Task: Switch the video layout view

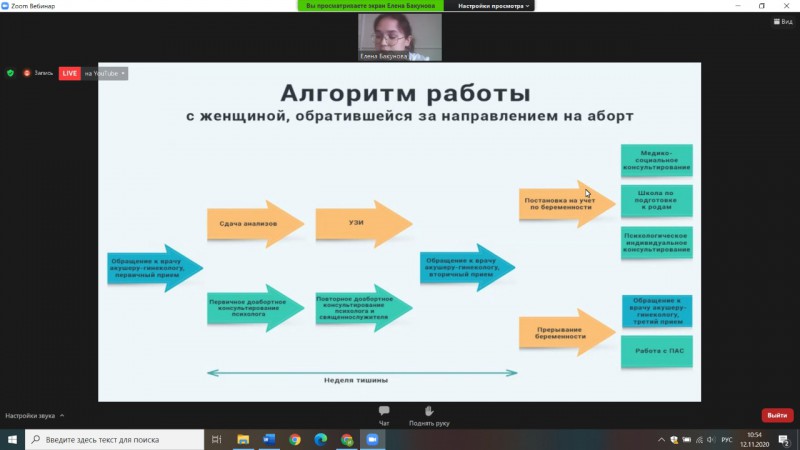Action: [781, 20]
